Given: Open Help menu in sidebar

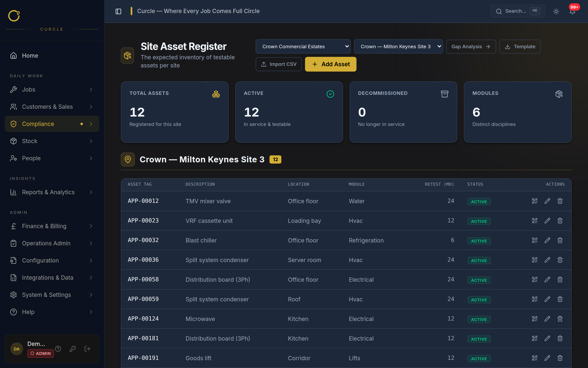Looking at the screenshot, I should coord(52,312).
